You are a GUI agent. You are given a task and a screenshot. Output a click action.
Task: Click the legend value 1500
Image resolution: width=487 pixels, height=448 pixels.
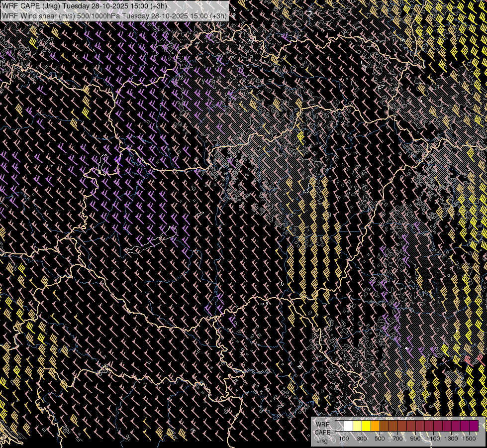(469, 439)
